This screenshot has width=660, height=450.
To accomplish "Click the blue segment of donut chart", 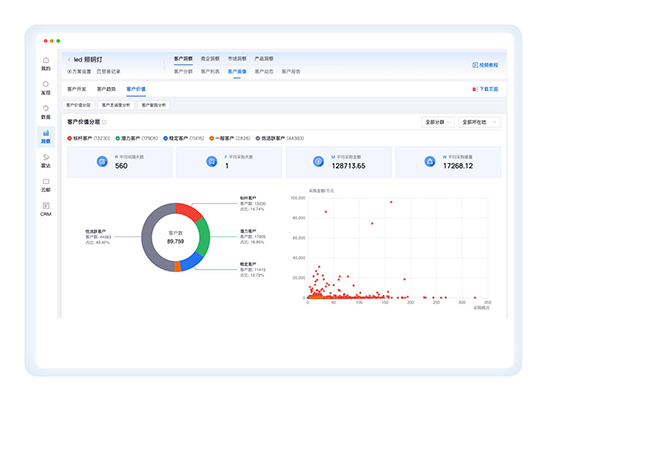I will (x=192, y=261).
